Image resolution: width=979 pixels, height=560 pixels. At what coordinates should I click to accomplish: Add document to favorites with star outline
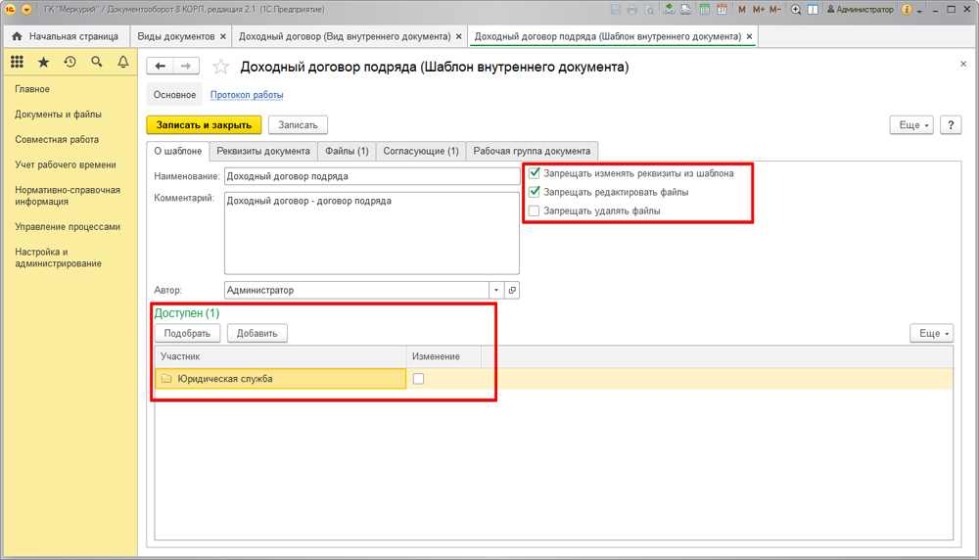coord(220,68)
